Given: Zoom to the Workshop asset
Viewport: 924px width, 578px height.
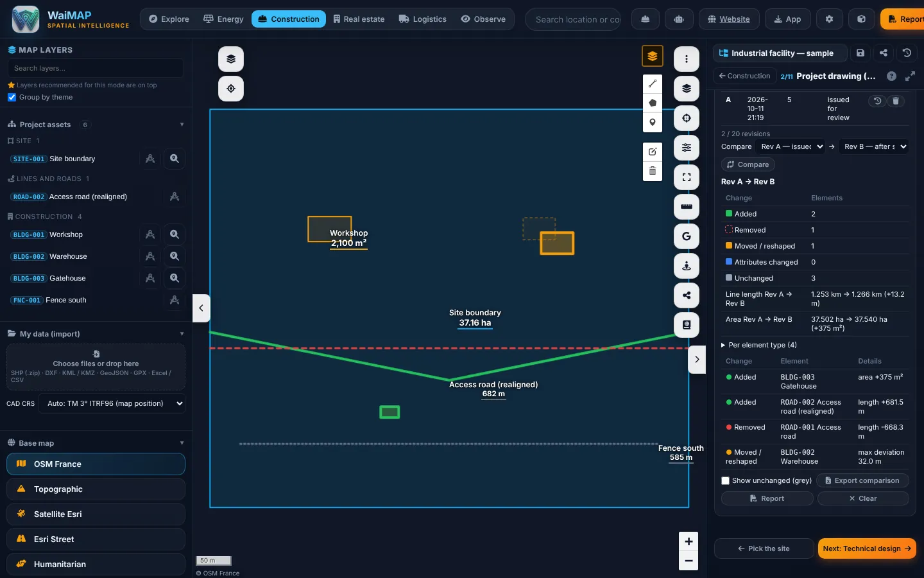Looking at the screenshot, I should tap(175, 234).
